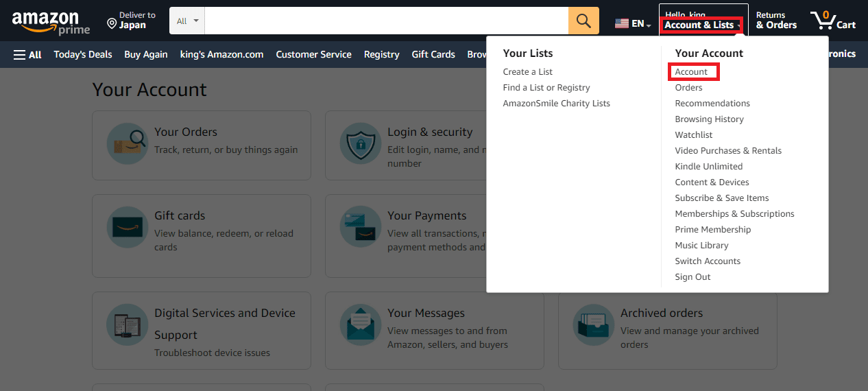Open the Your Messages card title
Image resolution: width=868 pixels, height=391 pixels.
(x=426, y=313)
